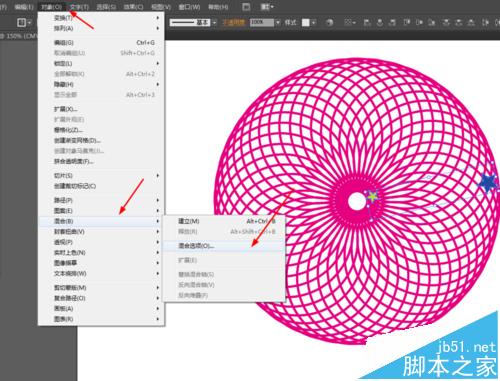Choose 创建裁切标记(C) command
Screen dimensions: 500x381
tap(101, 186)
